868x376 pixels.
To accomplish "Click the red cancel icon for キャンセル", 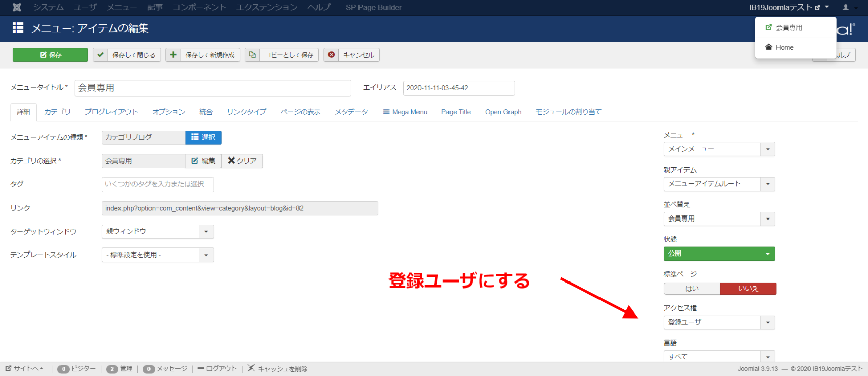I will pos(332,55).
